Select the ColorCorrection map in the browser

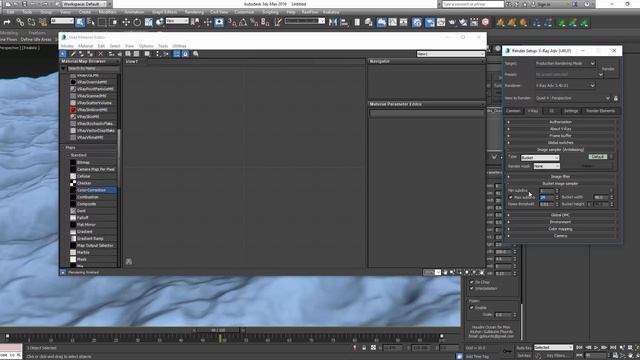point(93,190)
